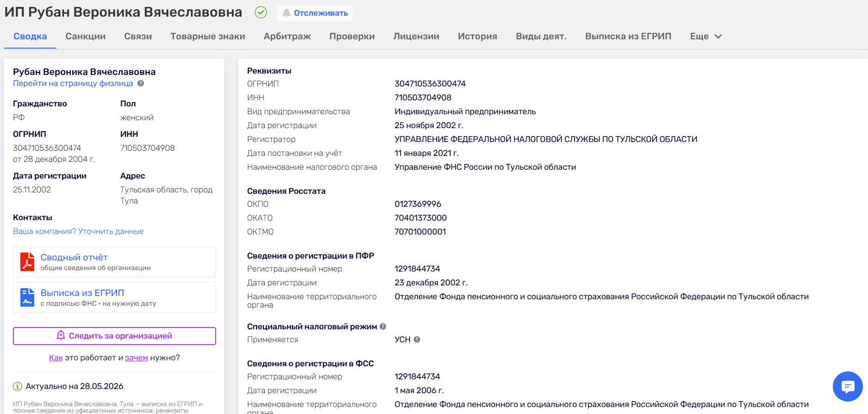Click the info icon beside Актуально на 28.05.2026
The width and height of the screenshot is (868, 414).
click(x=18, y=386)
